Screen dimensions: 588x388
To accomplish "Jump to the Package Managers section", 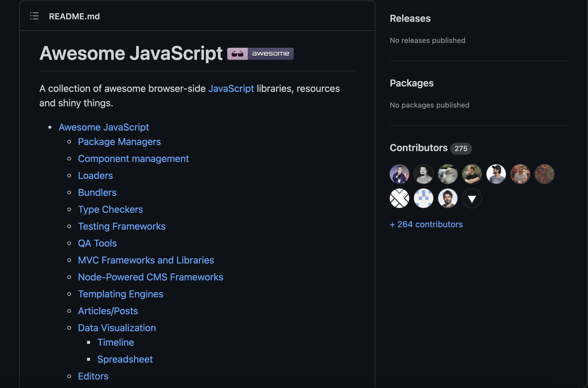I will coord(119,142).
